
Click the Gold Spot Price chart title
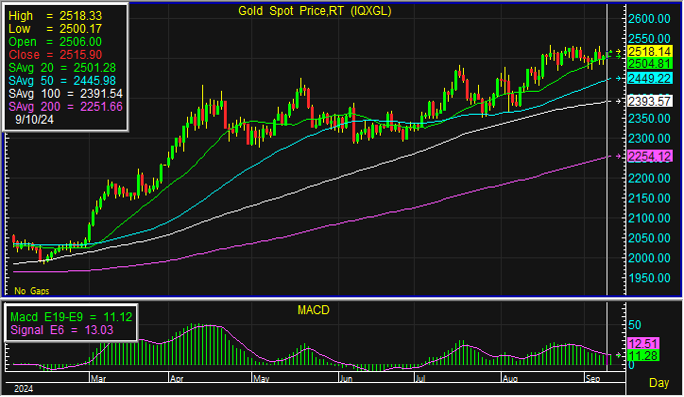(315, 11)
